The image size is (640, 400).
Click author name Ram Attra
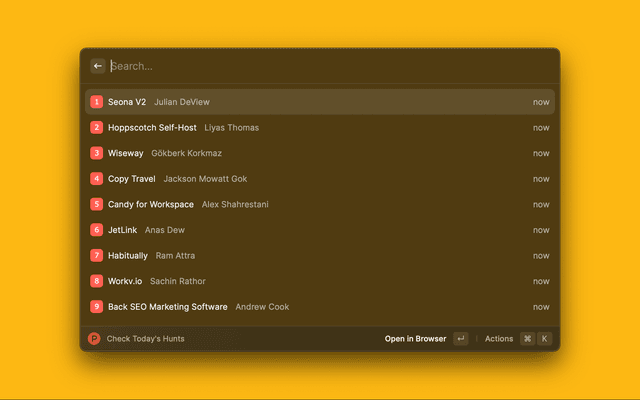tap(176, 256)
